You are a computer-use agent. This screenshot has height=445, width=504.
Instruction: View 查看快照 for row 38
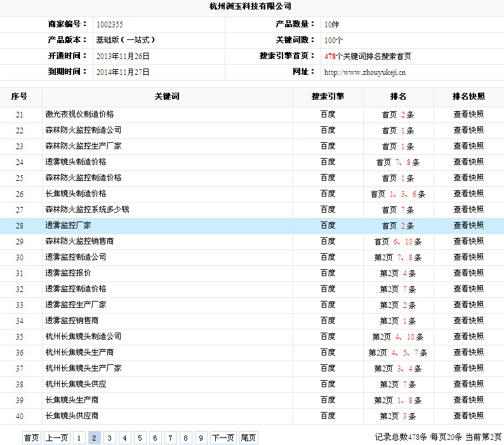tap(468, 384)
